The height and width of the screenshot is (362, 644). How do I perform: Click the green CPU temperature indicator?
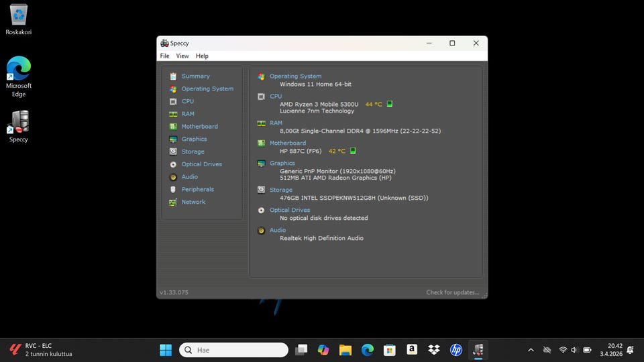(390, 104)
